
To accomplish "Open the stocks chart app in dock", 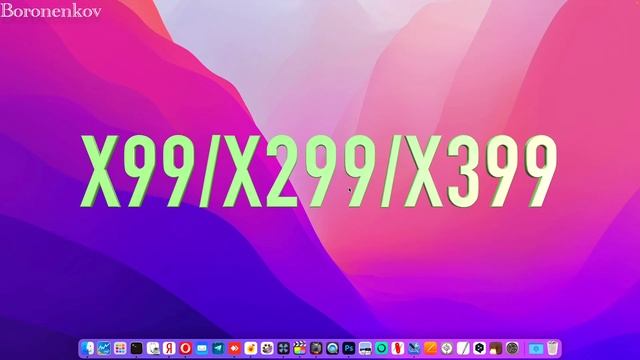I will (104, 348).
